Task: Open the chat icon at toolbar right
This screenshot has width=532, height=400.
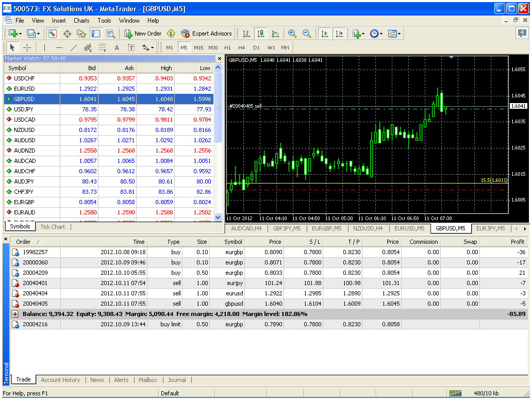Action: click(522, 34)
